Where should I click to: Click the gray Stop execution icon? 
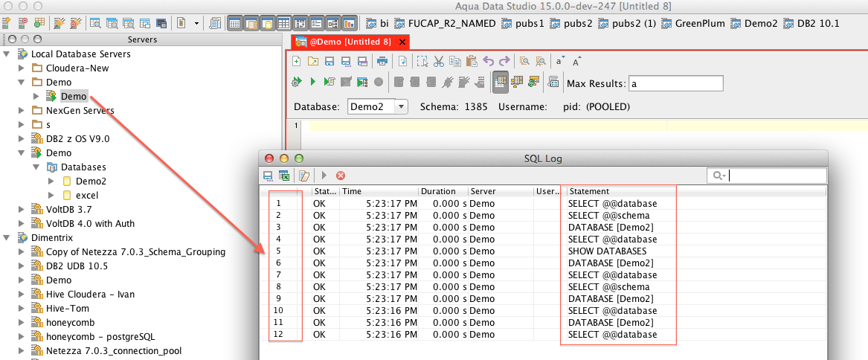point(379,82)
